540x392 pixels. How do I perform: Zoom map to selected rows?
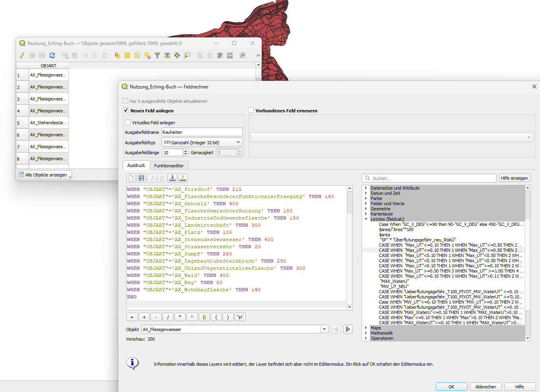[x=187, y=55]
